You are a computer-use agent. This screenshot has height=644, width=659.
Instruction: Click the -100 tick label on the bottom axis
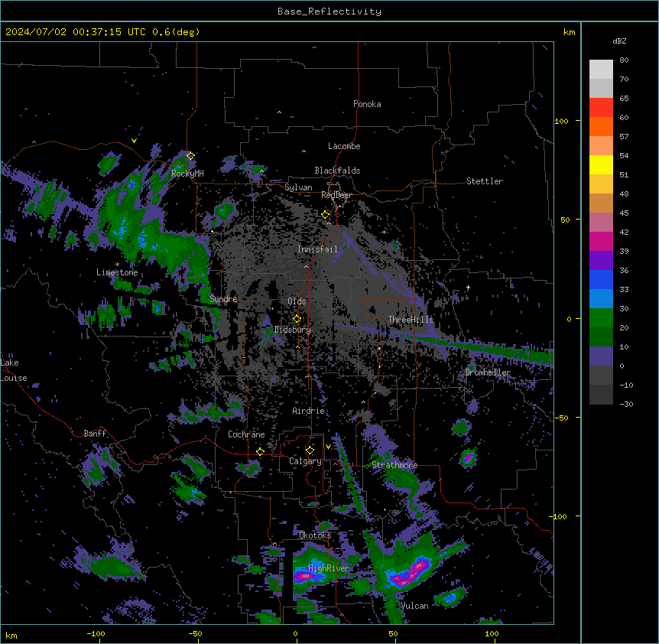[96, 633]
